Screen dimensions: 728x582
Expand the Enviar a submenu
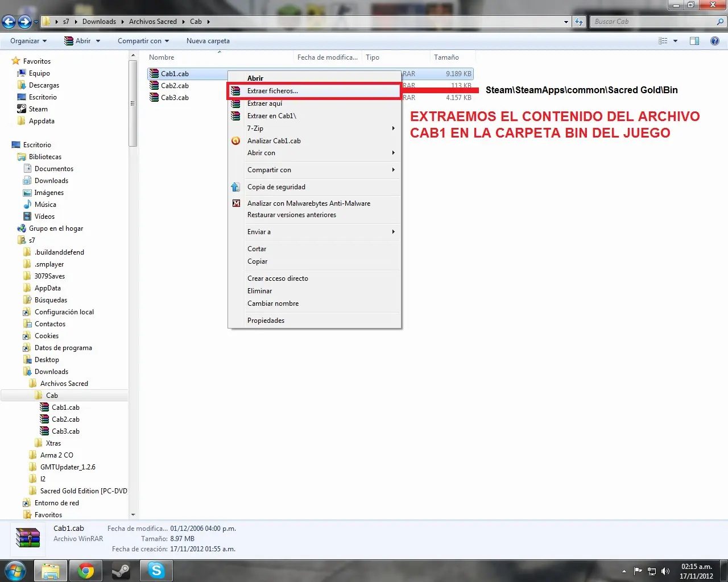coord(315,232)
